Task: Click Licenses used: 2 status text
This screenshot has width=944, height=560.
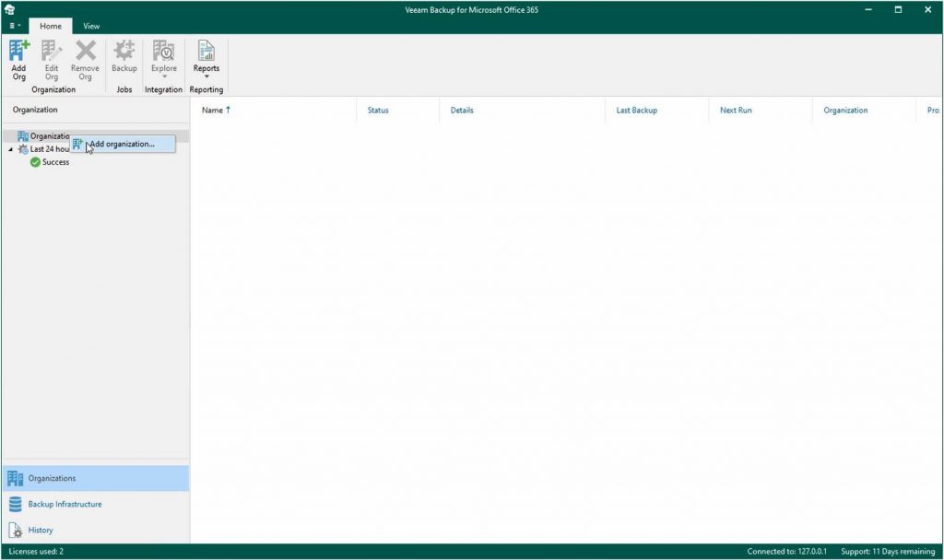Action: (36, 551)
